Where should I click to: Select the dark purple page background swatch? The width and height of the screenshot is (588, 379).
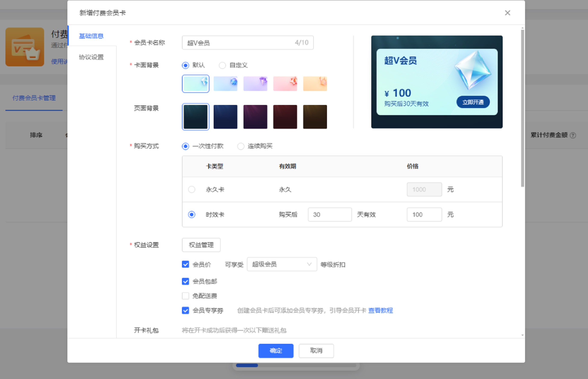[x=255, y=117]
